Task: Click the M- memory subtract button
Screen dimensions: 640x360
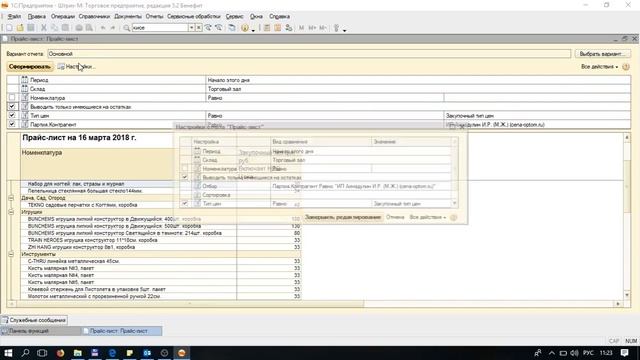Action: [322, 28]
